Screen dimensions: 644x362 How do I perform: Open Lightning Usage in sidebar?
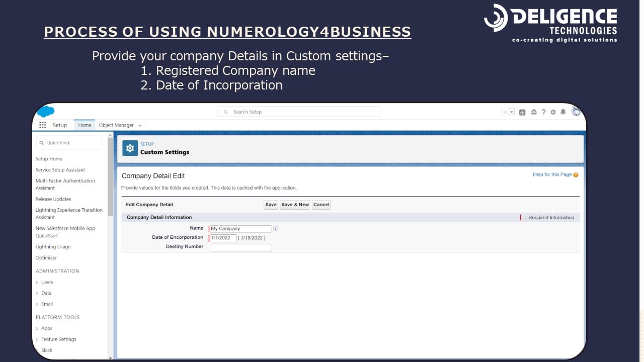coord(53,247)
